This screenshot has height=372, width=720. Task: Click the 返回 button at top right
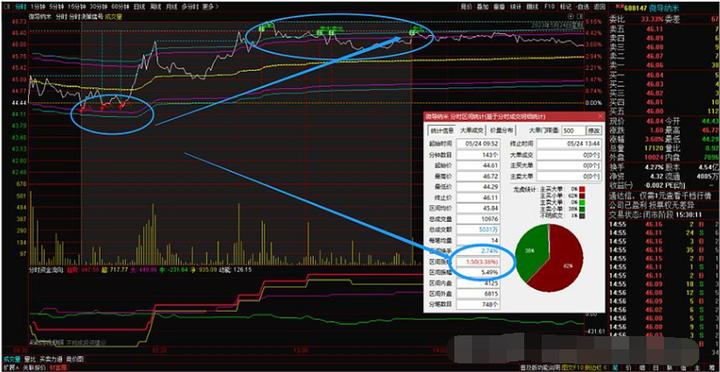click(x=599, y=7)
